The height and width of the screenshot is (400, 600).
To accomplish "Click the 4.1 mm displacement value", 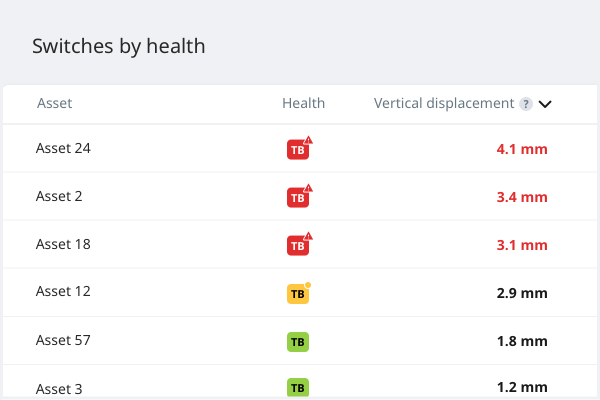I will pos(522,150).
